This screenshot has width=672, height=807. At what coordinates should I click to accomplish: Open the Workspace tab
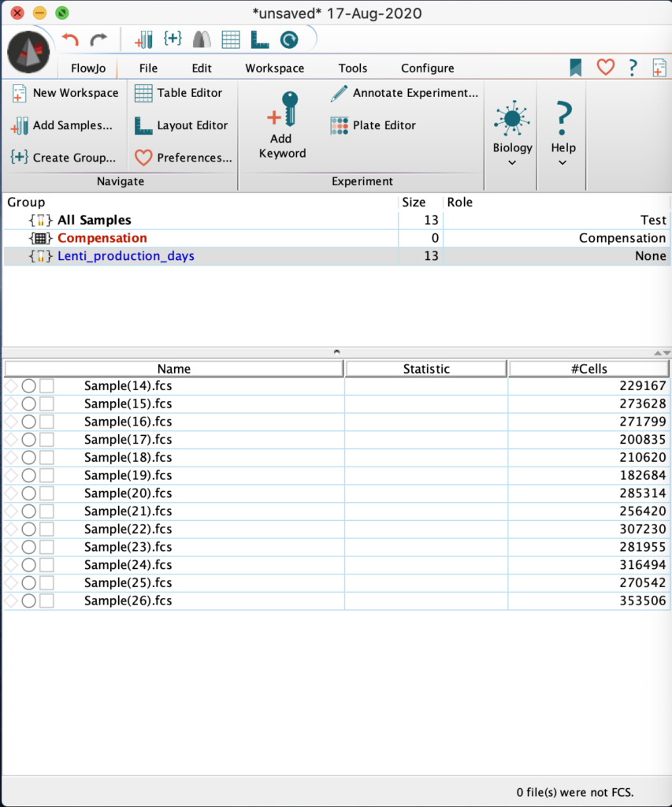coord(274,68)
